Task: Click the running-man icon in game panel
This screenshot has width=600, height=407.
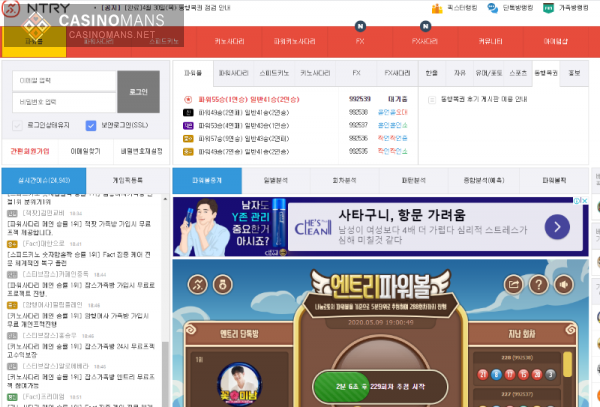Action: [x=197, y=285]
